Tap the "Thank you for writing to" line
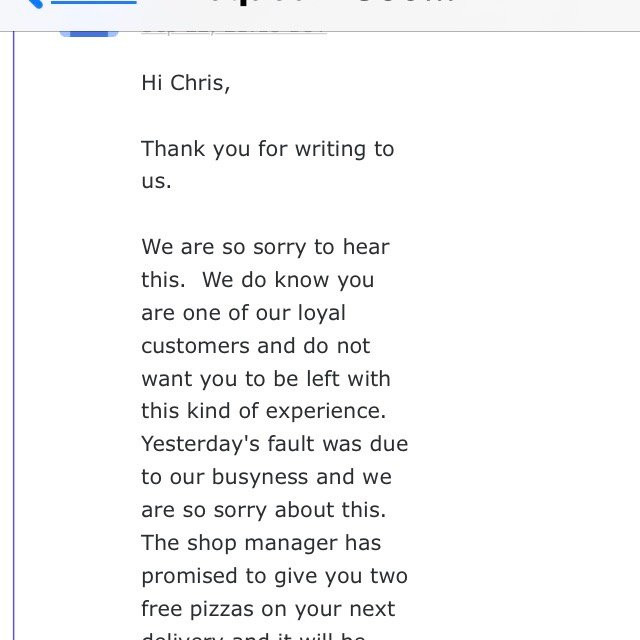Viewport: 640px width, 640px height. pyautogui.click(x=268, y=149)
